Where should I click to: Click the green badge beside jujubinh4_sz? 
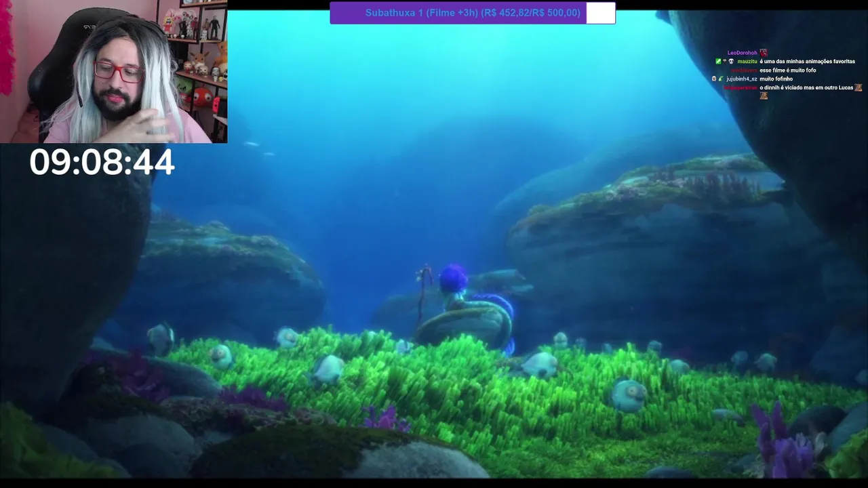click(x=721, y=79)
